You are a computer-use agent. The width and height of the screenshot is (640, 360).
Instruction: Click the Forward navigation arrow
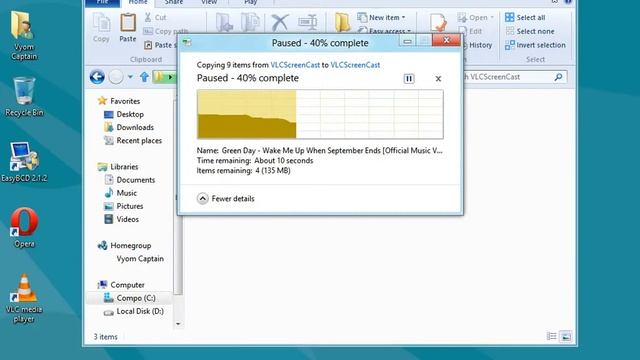116,77
